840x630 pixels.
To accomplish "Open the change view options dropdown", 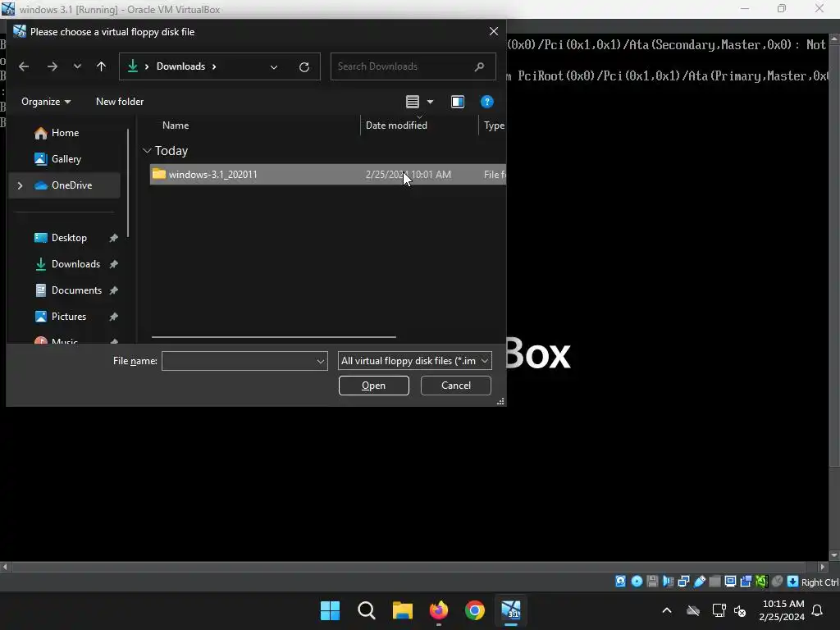I will [430, 102].
